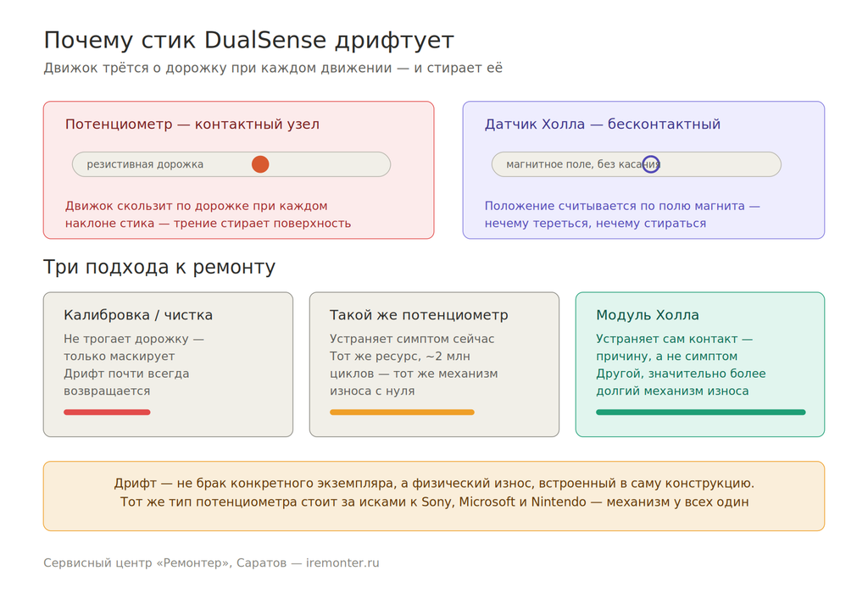Click text 'Дрифт почти всегда'

coord(126,374)
